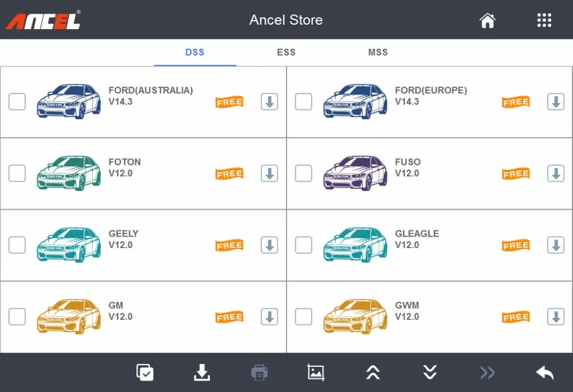Click the back arrow icon
The image size is (573, 392).
click(544, 373)
